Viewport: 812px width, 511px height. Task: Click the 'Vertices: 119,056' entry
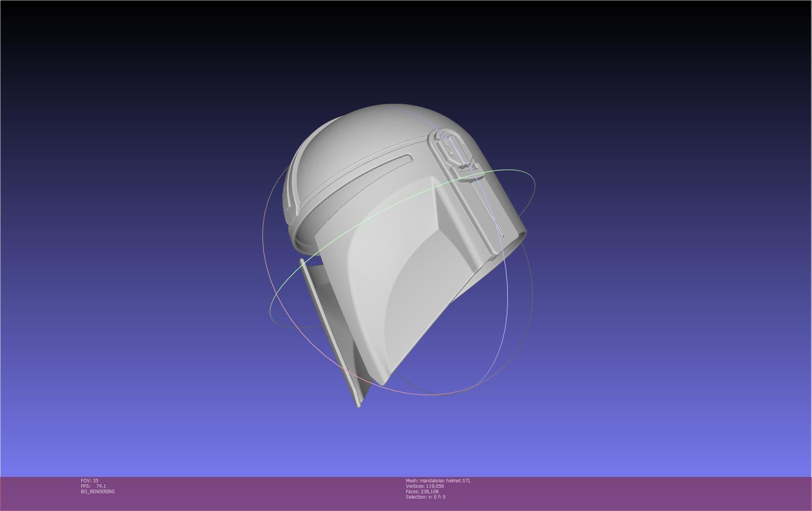pyautogui.click(x=425, y=486)
